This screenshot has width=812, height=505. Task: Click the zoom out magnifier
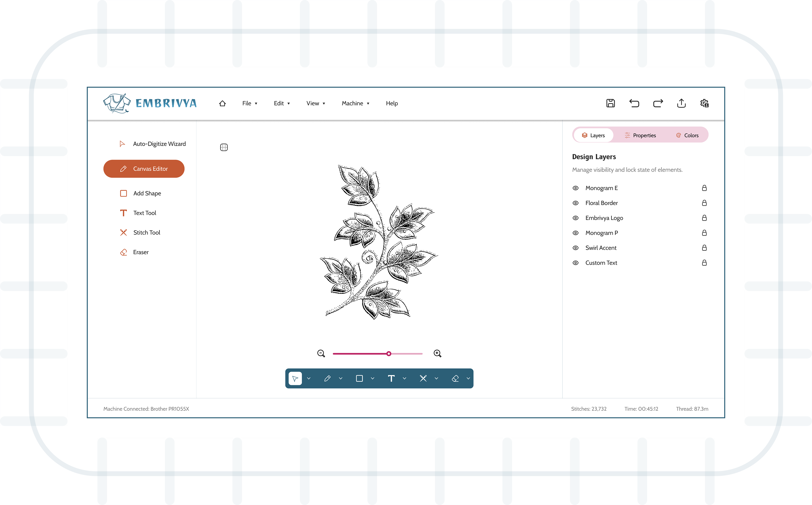(321, 353)
